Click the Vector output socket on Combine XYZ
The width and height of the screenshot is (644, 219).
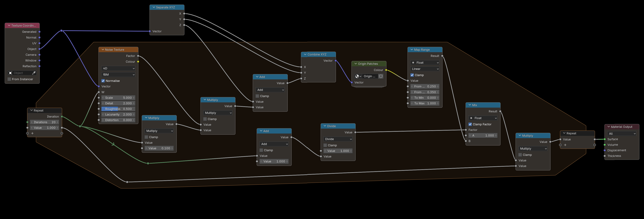click(x=335, y=61)
